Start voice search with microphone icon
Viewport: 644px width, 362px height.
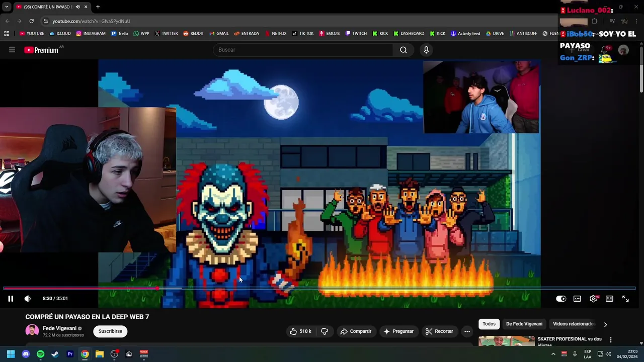pos(426,50)
